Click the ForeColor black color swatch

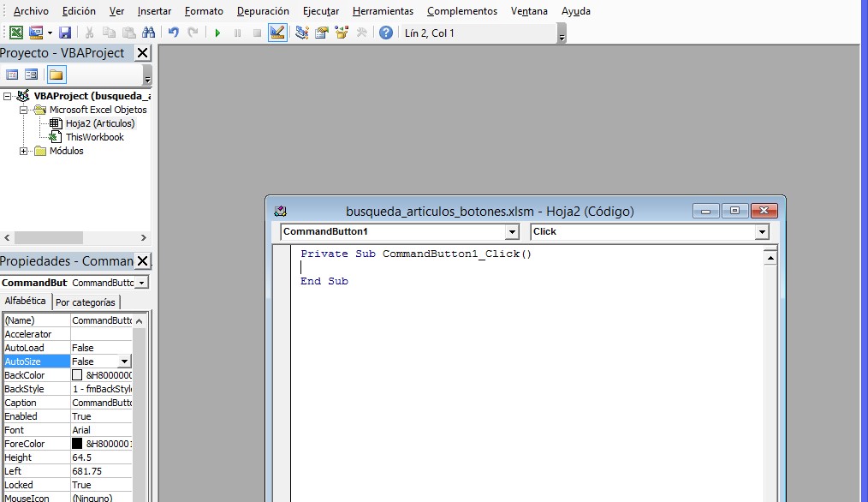[77, 444]
